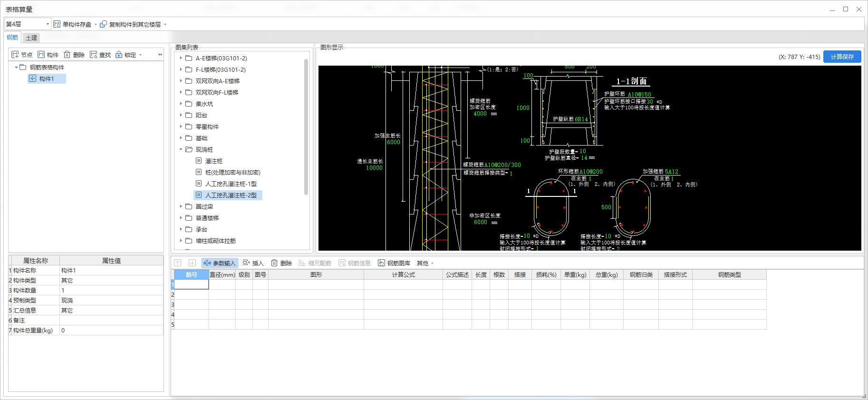Open the 复制构件到其它楼层 dropdown arrow
The height and width of the screenshot is (400, 868).
tap(165, 24)
